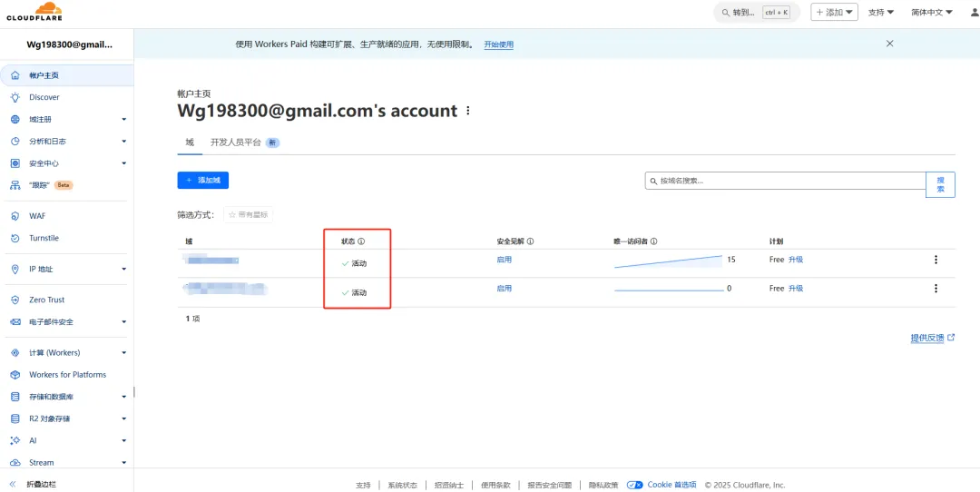Expand the analytics and logs section arrow
The width and height of the screenshot is (980, 492).
(x=123, y=142)
